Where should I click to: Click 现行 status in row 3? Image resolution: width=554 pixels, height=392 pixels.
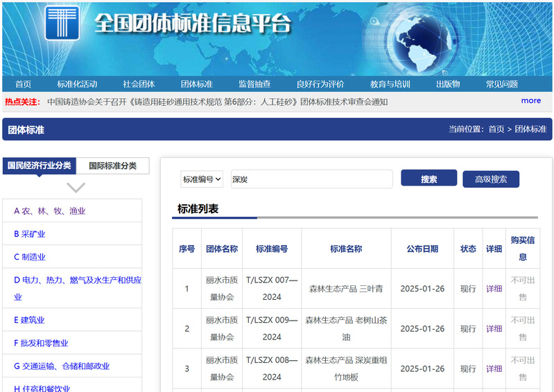(x=468, y=368)
